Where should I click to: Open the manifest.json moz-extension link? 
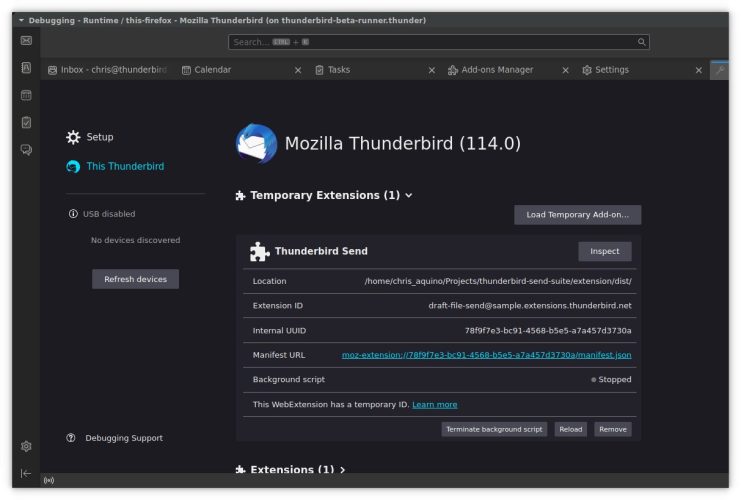[486, 355]
